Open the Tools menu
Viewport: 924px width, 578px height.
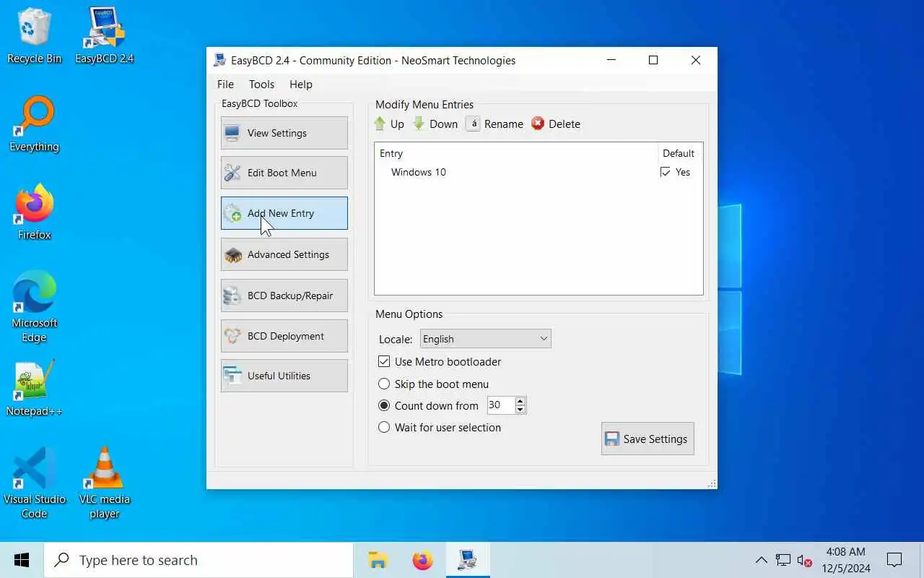pyautogui.click(x=261, y=84)
